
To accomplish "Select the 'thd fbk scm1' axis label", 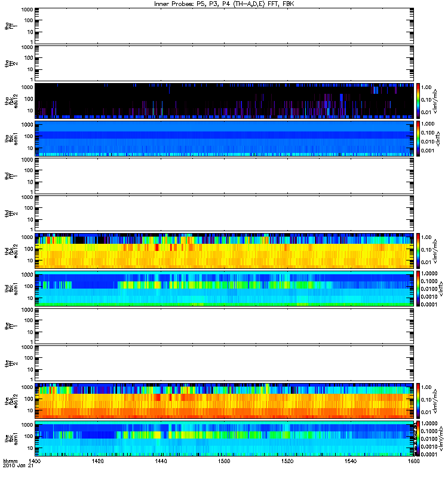I will click(x=11, y=289).
